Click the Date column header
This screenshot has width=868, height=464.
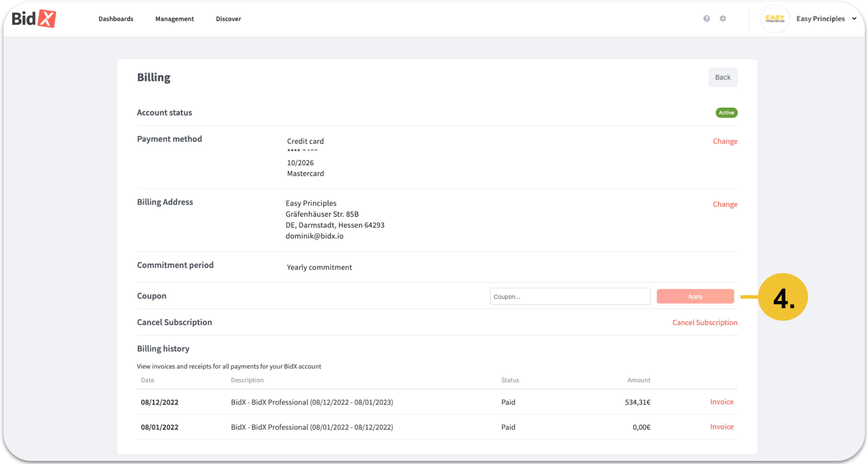tap(147, 380)
